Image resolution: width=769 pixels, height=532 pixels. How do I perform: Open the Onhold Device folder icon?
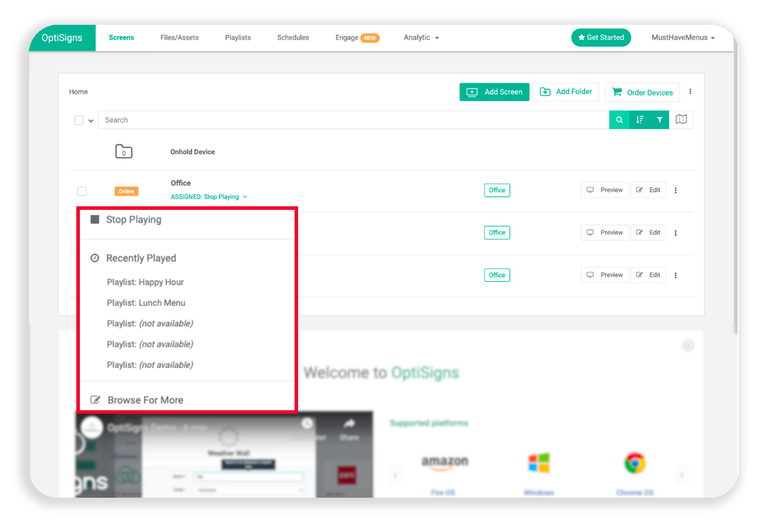[x=124, y=151]
